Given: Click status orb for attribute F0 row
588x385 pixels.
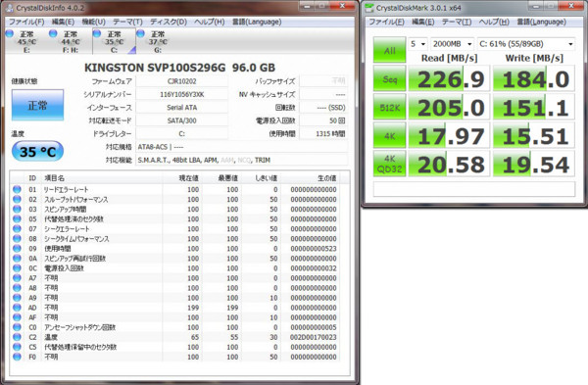Looking at the screenshot, I should (17, 357).
